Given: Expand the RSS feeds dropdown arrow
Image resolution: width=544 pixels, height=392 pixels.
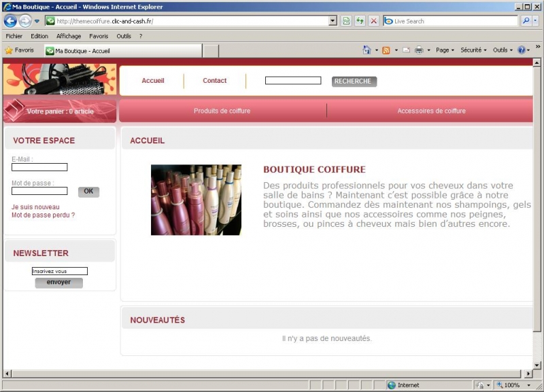Looking at the screenshot, I should tap(396, 50).
